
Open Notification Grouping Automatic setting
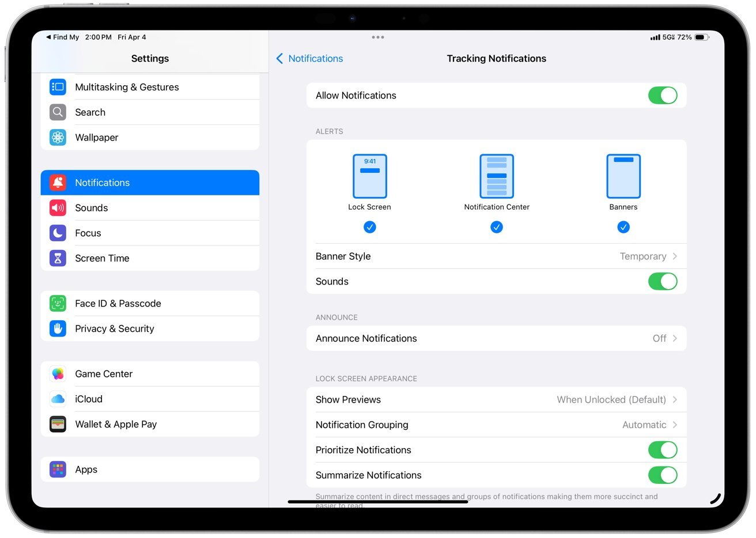tap(497, 425)
